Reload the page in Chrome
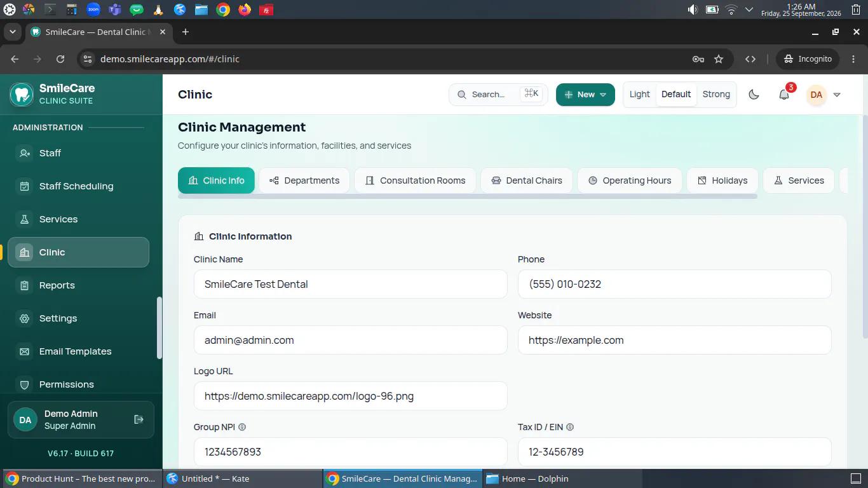 point(60,59)
